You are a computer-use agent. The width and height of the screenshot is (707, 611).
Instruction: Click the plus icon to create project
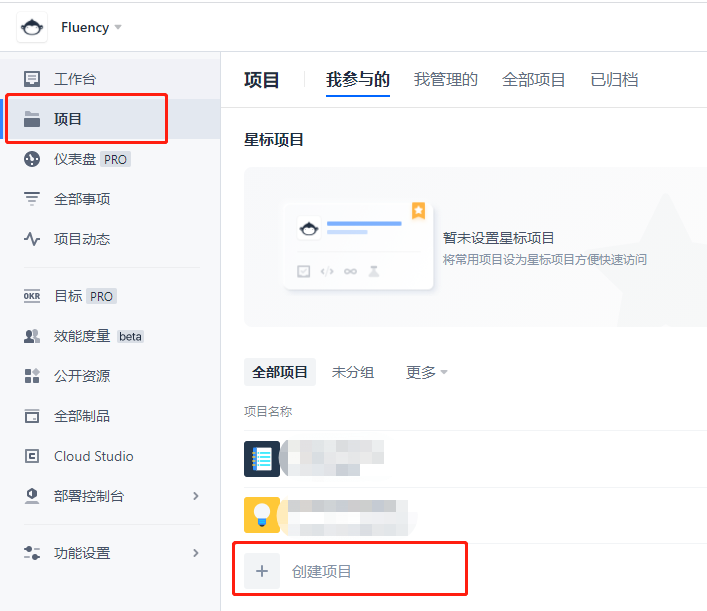point(262,572)
